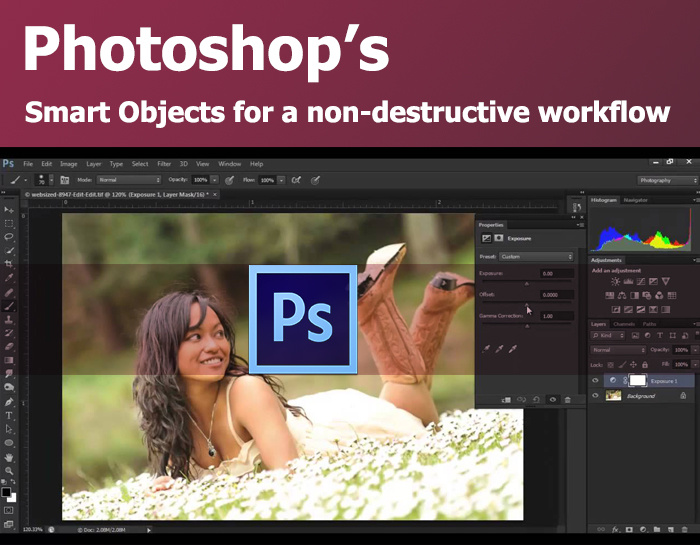This screenshot has height=545, width=700.
Task: Open the Filter menu
Action: tap(164, 164)
